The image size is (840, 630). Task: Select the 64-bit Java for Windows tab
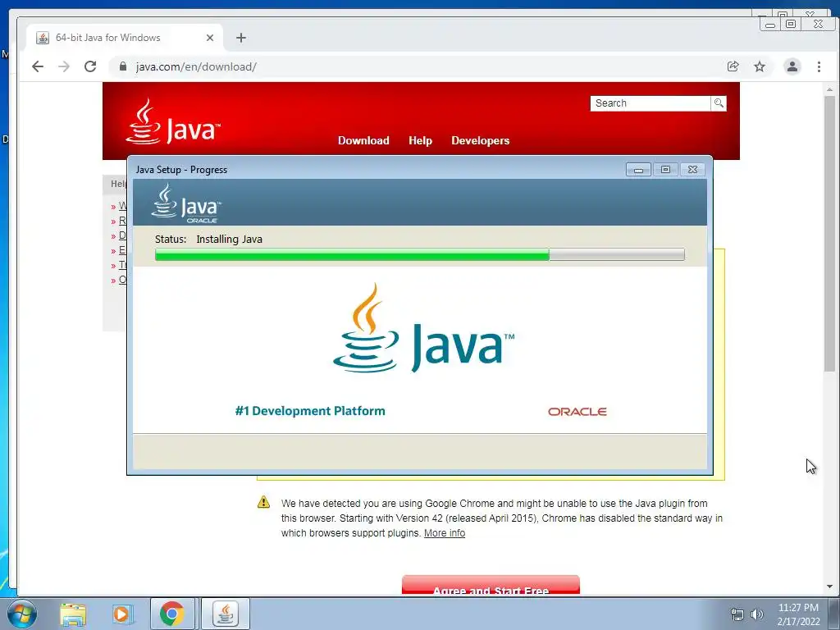125,38
